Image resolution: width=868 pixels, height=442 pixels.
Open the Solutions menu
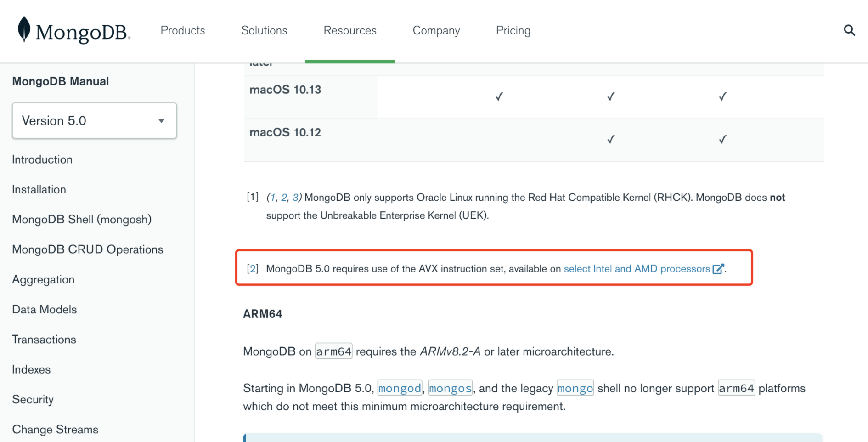264,30
